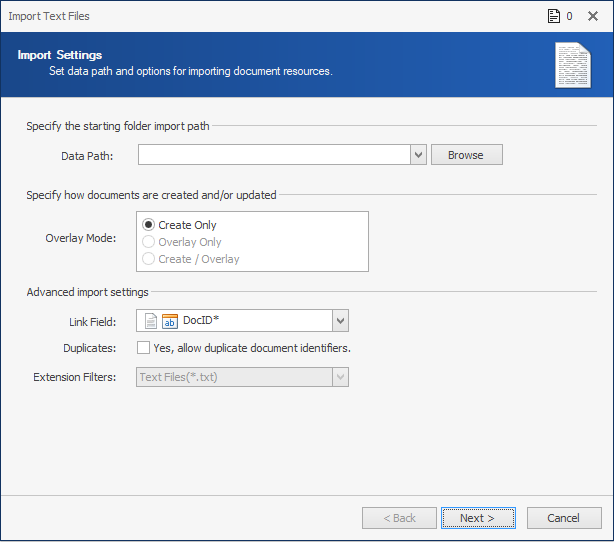The width and height of the screenshot is (614, 542).
Task: Click the document count icon in title bar
Action: [x=554, y=16]
